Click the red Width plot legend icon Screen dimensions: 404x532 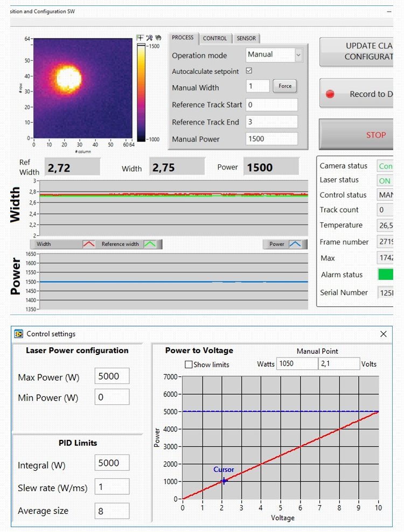[x=88, y=244]
